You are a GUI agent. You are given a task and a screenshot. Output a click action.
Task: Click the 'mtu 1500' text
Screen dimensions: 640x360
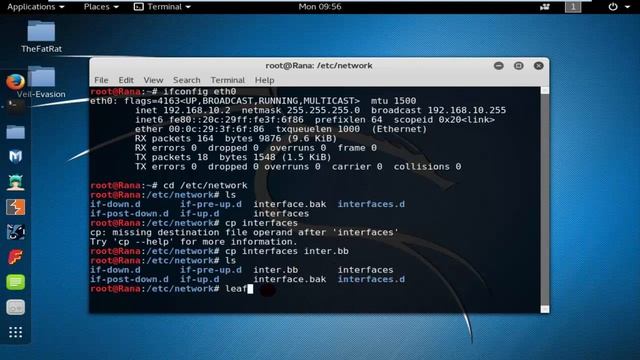tap(393, 101)
